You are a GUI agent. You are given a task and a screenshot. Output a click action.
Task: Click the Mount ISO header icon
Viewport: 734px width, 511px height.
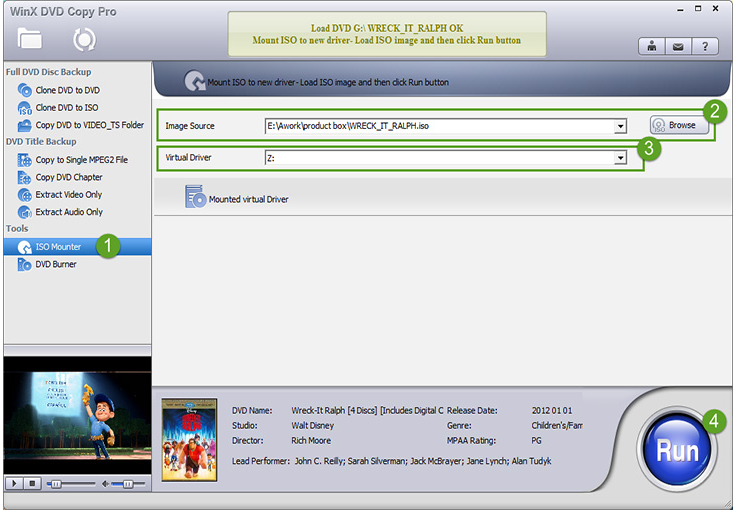tap(194, 81)
